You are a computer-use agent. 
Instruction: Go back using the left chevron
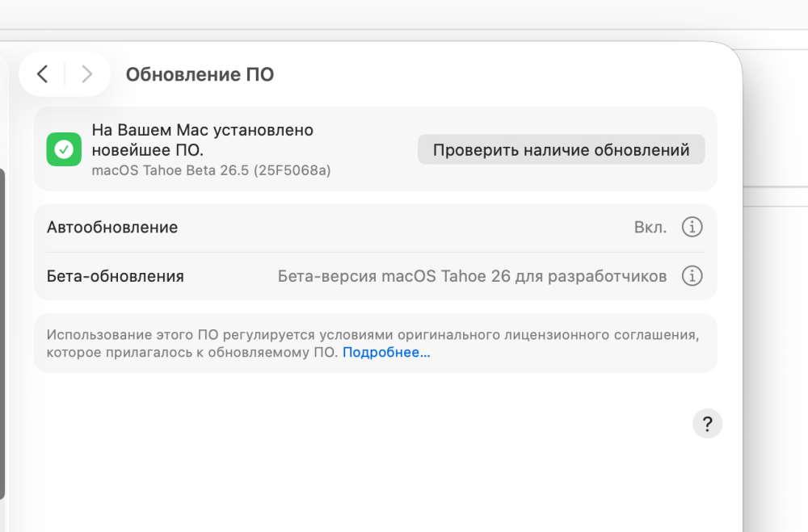tap(43, 74)
